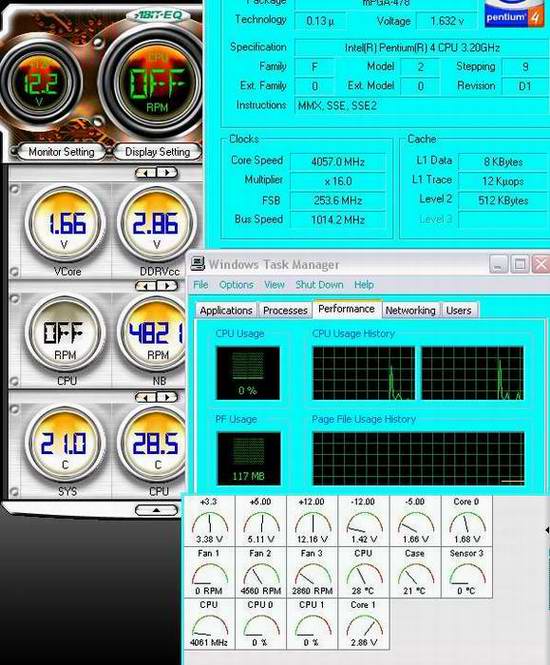
Task: Click the Core Speed 4057.0 MHz value
Action: (338, 162)
